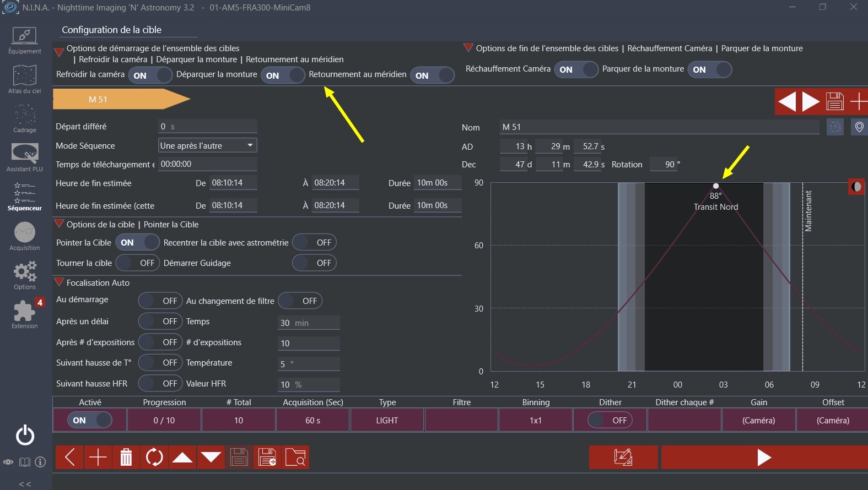Open the Équipement tab
The width and height of the screenshot is (868, 490).
pos(25,41)
